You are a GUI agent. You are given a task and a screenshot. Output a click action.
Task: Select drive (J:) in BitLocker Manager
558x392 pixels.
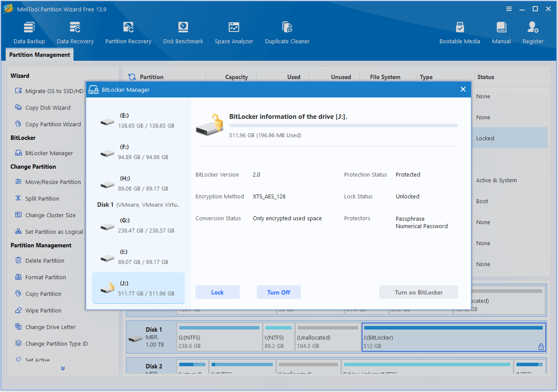click(x=138, y=288)
